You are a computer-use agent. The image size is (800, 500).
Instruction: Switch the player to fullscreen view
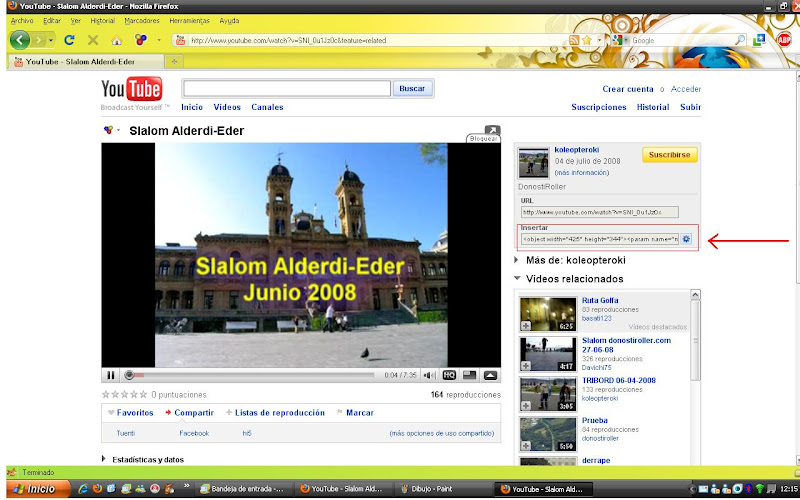489,376
